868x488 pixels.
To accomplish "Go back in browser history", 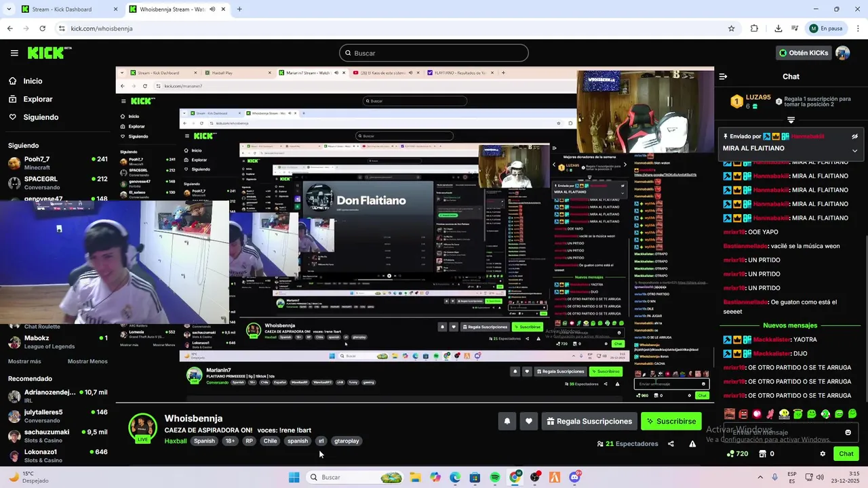I will click(x=9, y=28).
